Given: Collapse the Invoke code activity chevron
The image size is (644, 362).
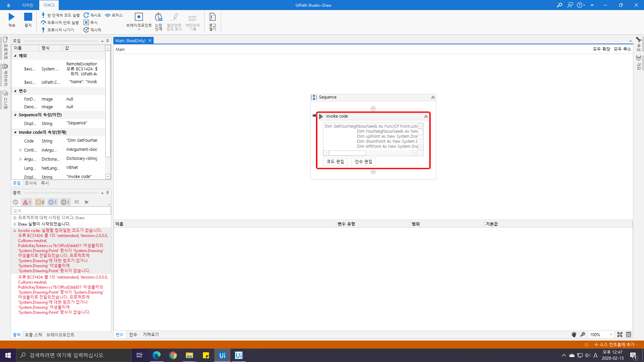Looking at the screenshot, I should [426, 117].
